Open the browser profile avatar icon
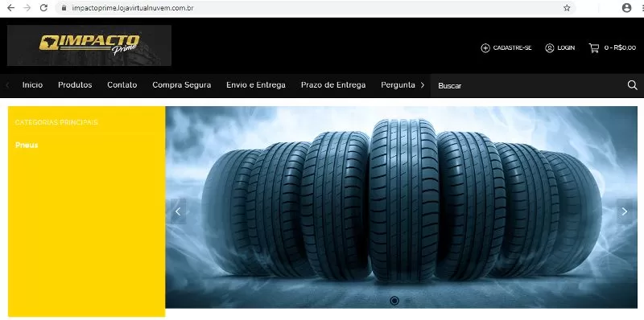 tap(626, 8)
